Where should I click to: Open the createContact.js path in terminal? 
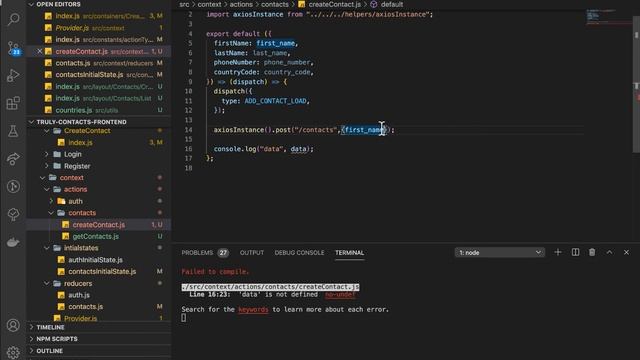[271, 287]
